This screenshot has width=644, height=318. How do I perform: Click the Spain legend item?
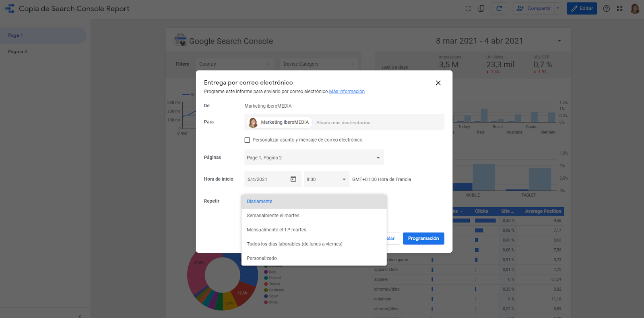[271, 296]
